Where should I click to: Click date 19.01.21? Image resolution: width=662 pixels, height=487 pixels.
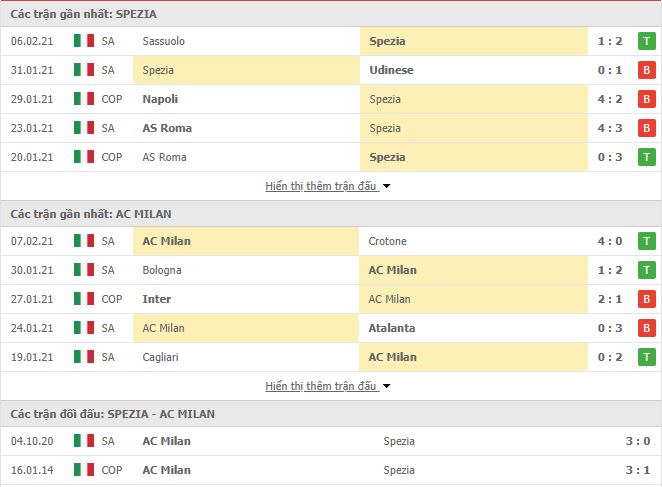click(32, 357)
